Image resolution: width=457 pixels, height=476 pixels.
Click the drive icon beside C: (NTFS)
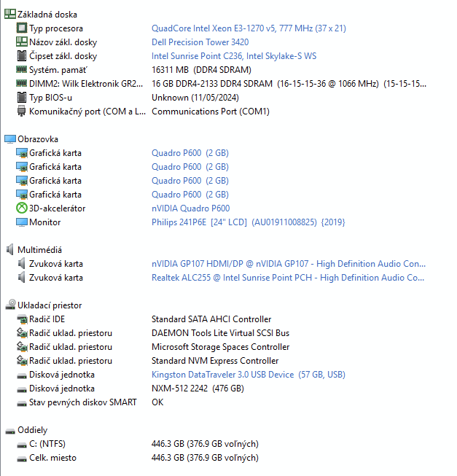(x=22, y=445)
